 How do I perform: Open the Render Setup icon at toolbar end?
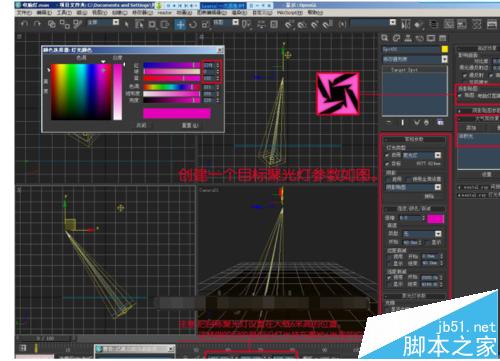click(x=492, y=24)
